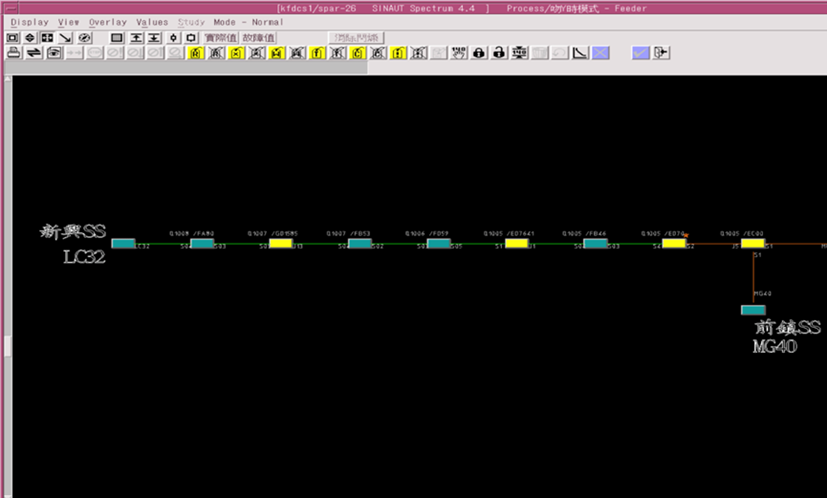The height and width of the screenshot is (498, 827).
Task: Open the Overlay menu
Action: (107, 21)
